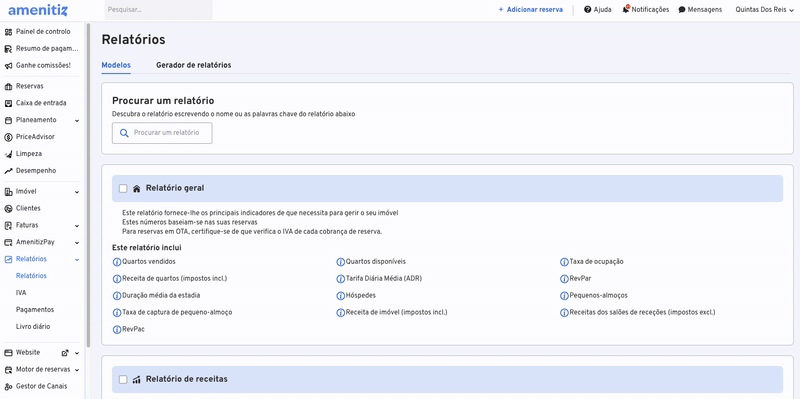Click info icon beside Taxa de ocupação
The height and width of the screenshot is (399, 800).
click(x=564, y=262)
